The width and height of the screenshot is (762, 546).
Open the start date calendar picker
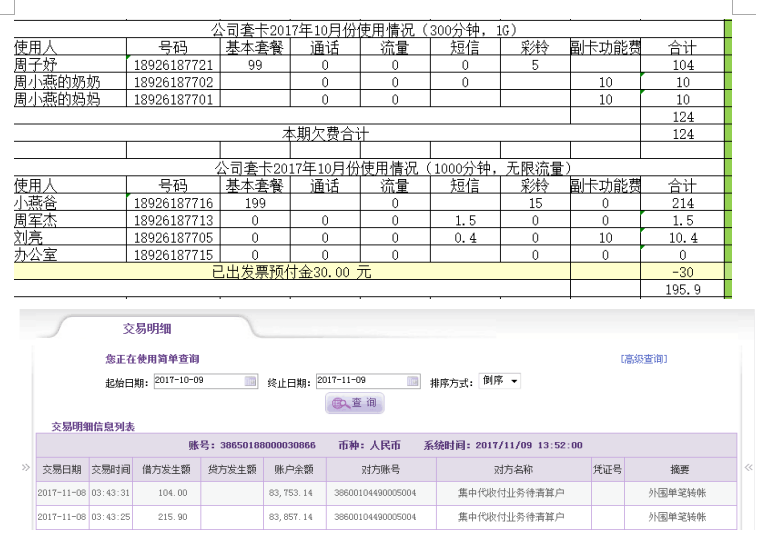pyautogui.click(x=250, y=381)
